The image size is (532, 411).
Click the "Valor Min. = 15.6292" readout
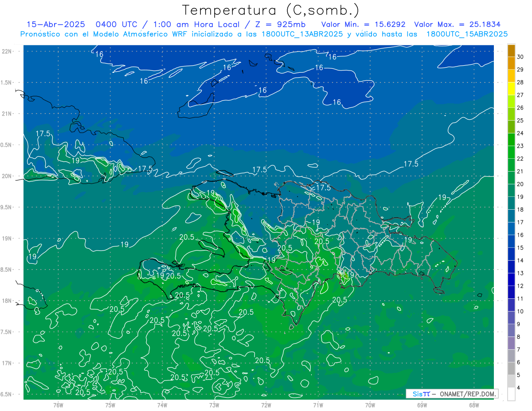(364, 24)
